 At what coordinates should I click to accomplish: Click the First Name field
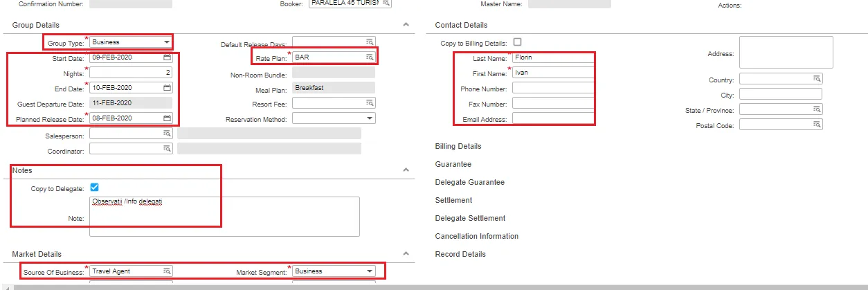point(554,73)
